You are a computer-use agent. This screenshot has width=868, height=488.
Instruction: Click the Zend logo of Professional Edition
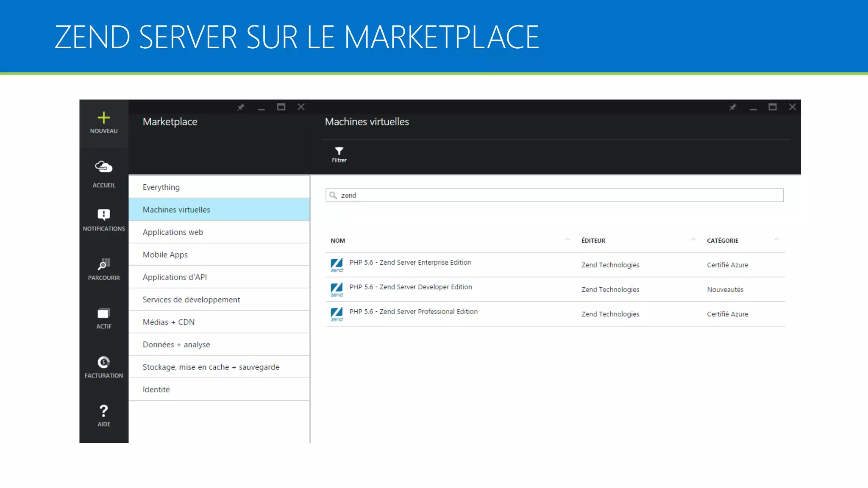(337, 314)
